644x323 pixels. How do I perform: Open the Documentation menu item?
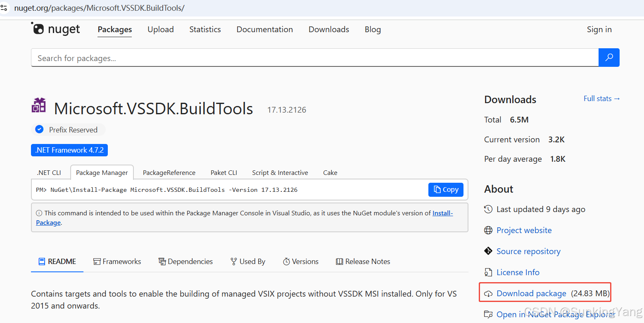coord(264,29)
